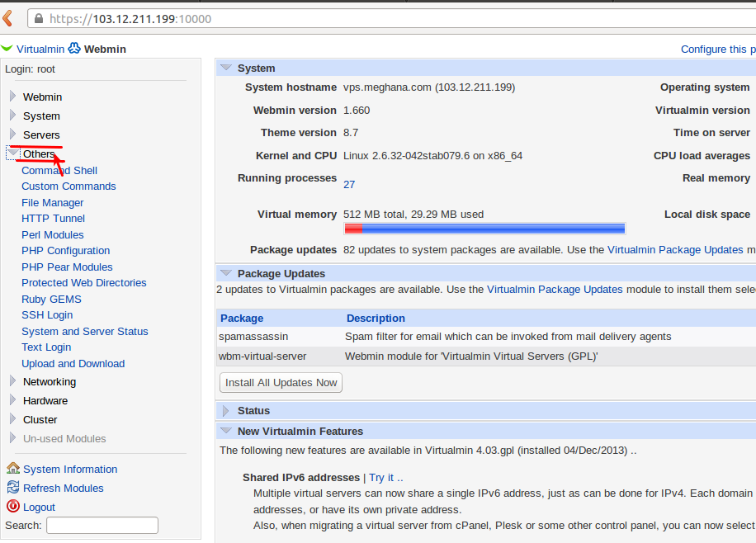Click the Theme version 8.7 value

coord(351,133)
